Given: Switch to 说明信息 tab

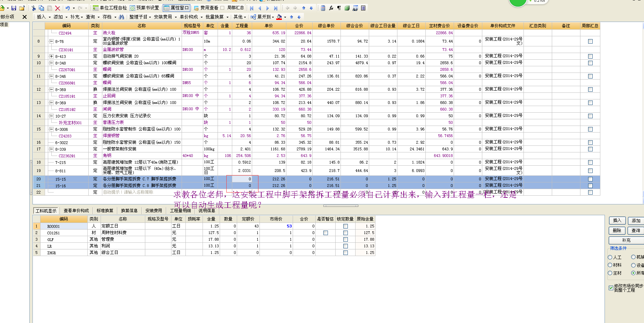Looking at the screenshot, I should point(207,211).
